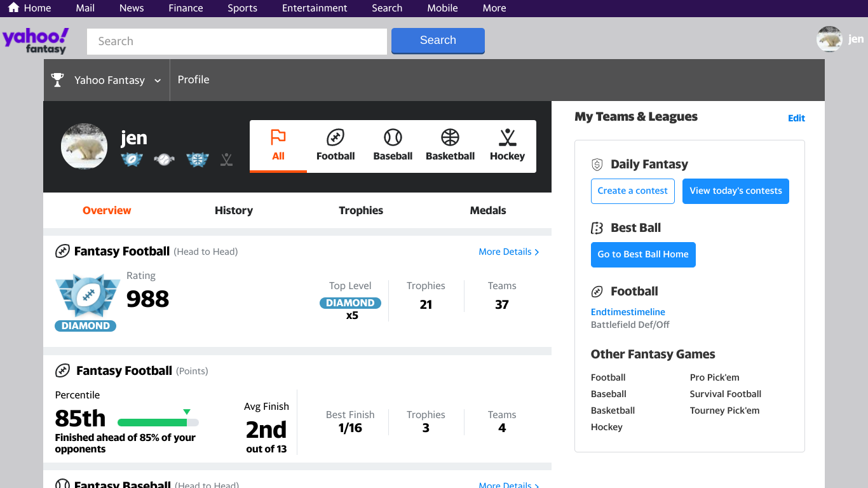
Task: Open Tourney Pick'em game link
Action: (x=725, y=410)
